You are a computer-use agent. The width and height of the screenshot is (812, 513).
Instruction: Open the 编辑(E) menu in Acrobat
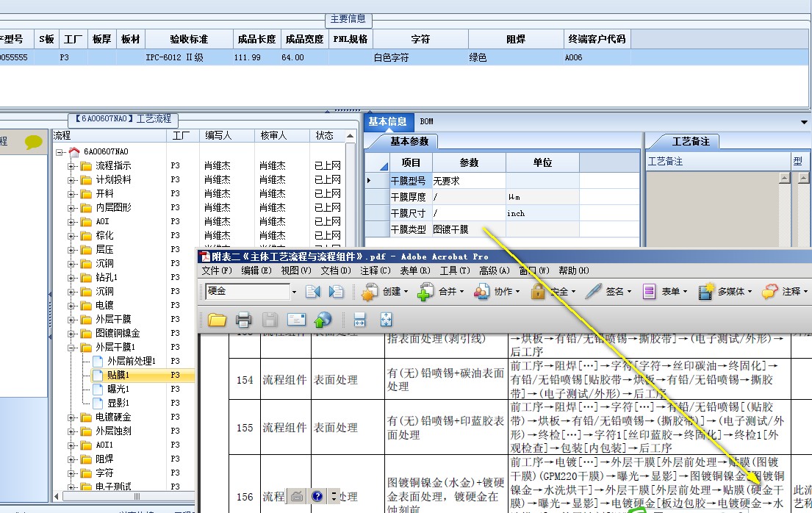click(x=256, y=270)
